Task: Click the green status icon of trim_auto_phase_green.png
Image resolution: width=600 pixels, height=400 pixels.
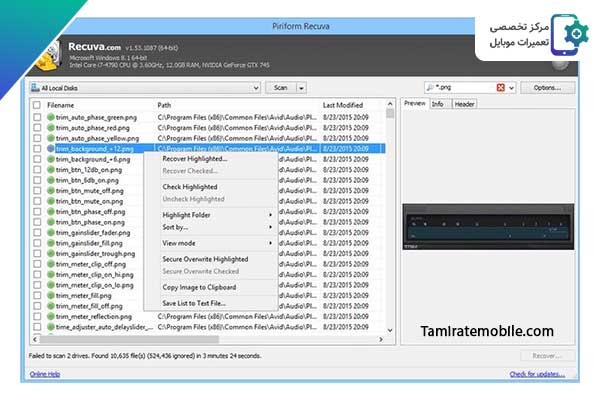Action: 51,117
